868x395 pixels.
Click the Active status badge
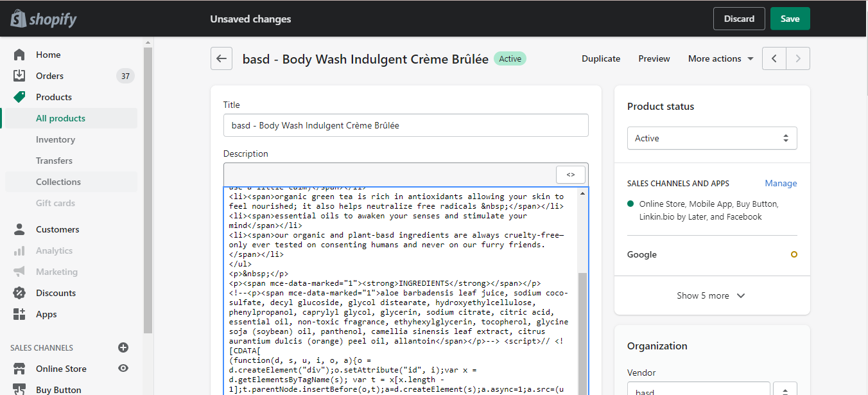(x=510, y=58)
